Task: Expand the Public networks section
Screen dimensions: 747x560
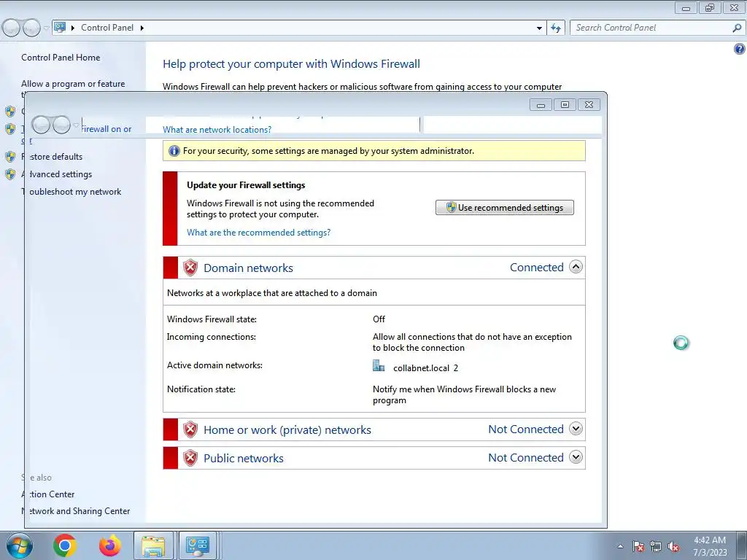Action: 576,458
